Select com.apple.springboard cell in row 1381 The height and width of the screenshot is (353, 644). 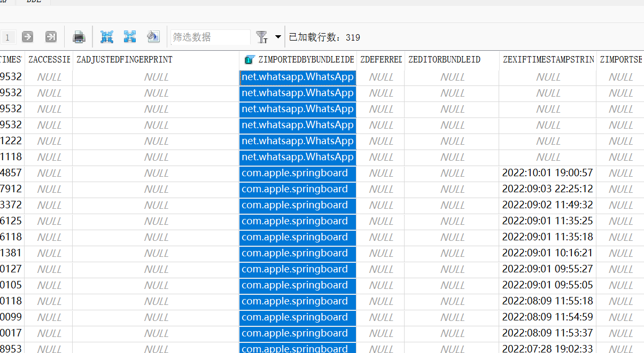pos(298,253)
